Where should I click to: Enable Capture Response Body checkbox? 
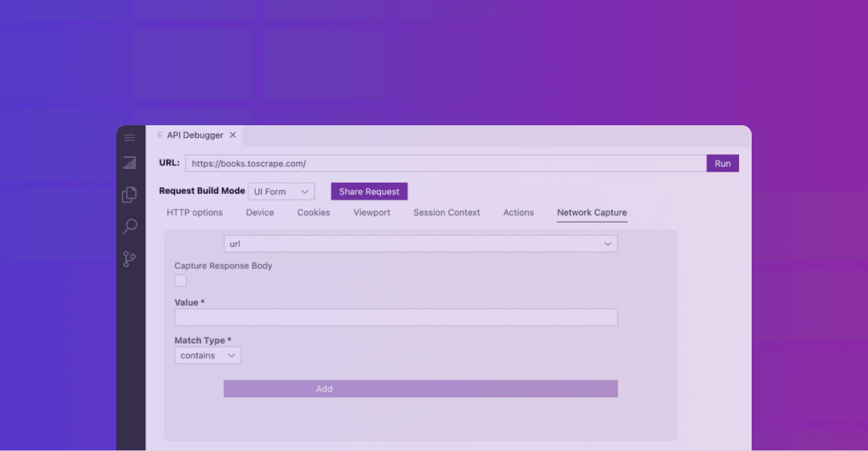click(x=180, y=281)
